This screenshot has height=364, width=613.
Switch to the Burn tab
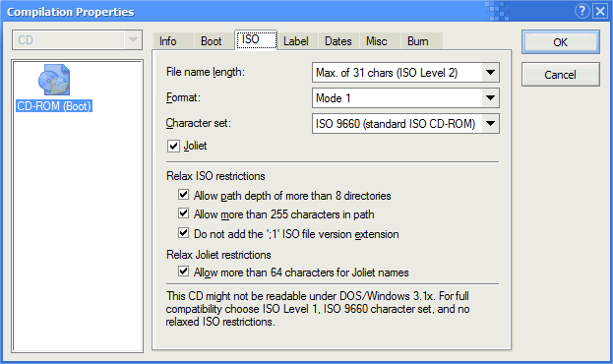click(421, 41)
